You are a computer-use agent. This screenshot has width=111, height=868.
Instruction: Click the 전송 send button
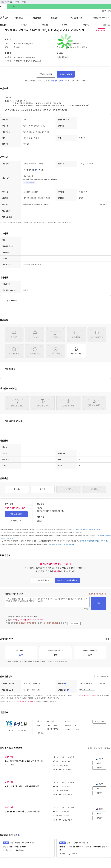[x=99, y=603]
